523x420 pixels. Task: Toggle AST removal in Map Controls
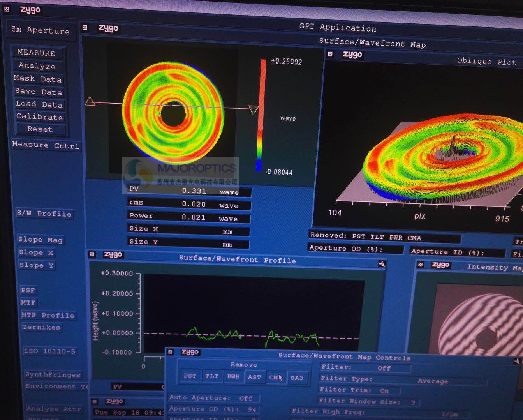[254, 377]
